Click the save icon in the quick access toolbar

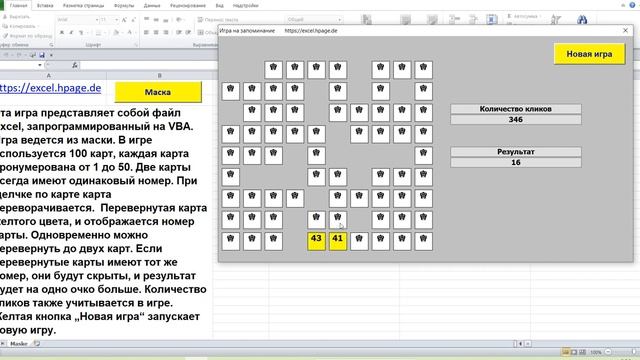coord(42,55)
